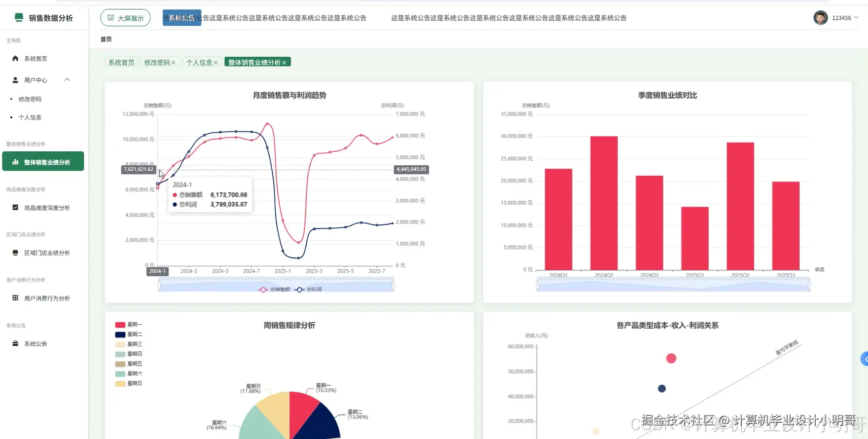Switch to the 修改密码 tab

(157, 62)
